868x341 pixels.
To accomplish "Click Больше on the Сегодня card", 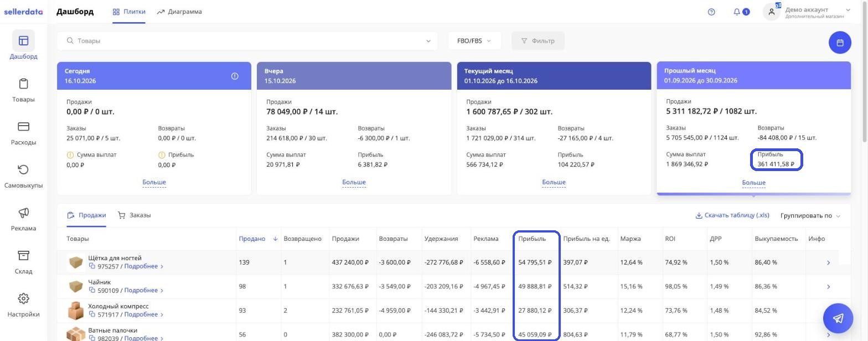I will coord(154,182).
